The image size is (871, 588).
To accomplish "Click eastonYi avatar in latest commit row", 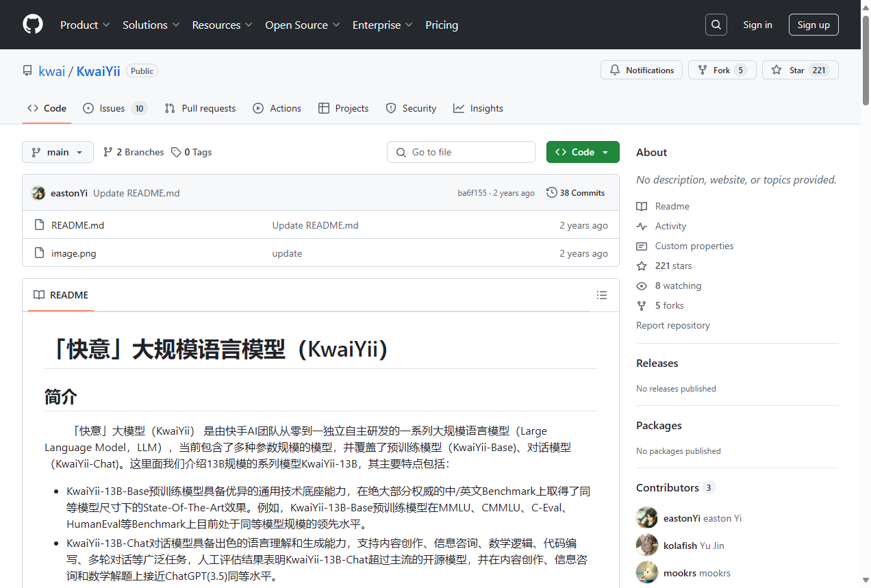I will (38, 193).
